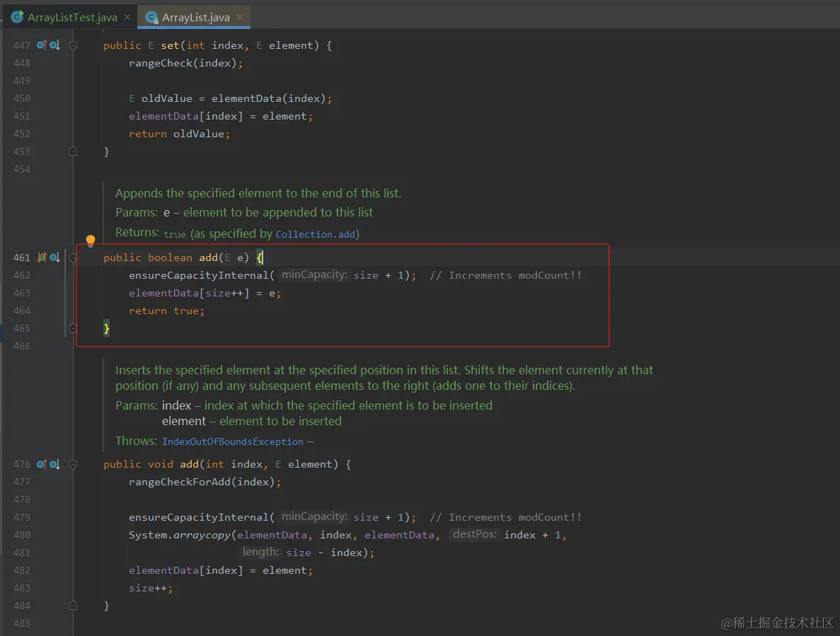Image resolution: width=840 pixels, height=636 pixels.
Task: Click the destPos parameter hint on line 480
Action: pyautogui.click(x=475, y=534)
